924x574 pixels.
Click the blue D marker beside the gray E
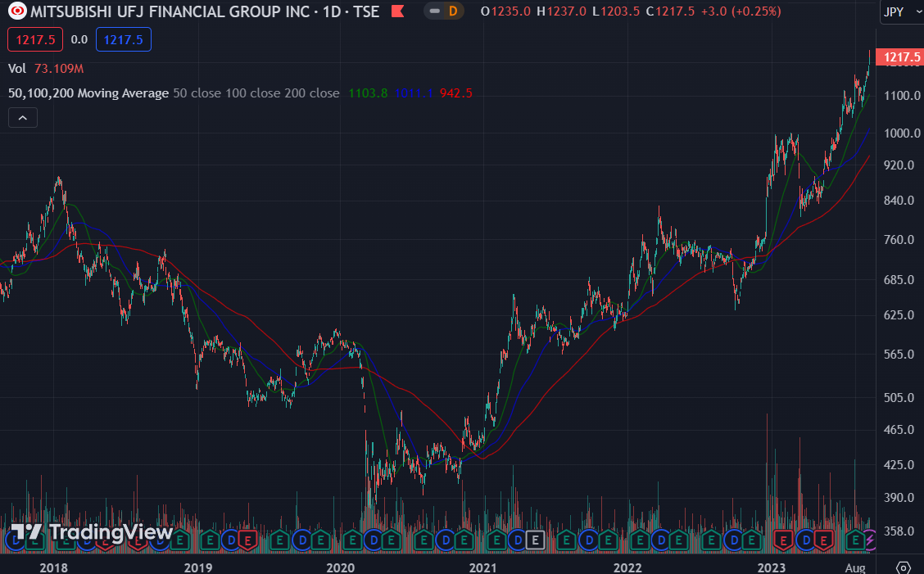(518, 540)
